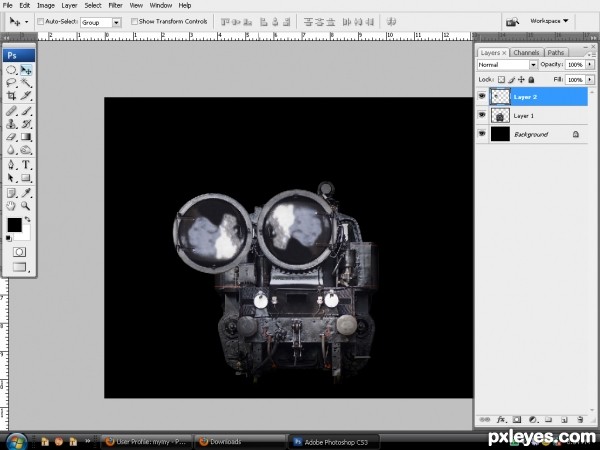Switch to the Paths tab
Image resolution: width=600 pixels, height=450 pixels.
pyautogui.click(x=556, y=52)
